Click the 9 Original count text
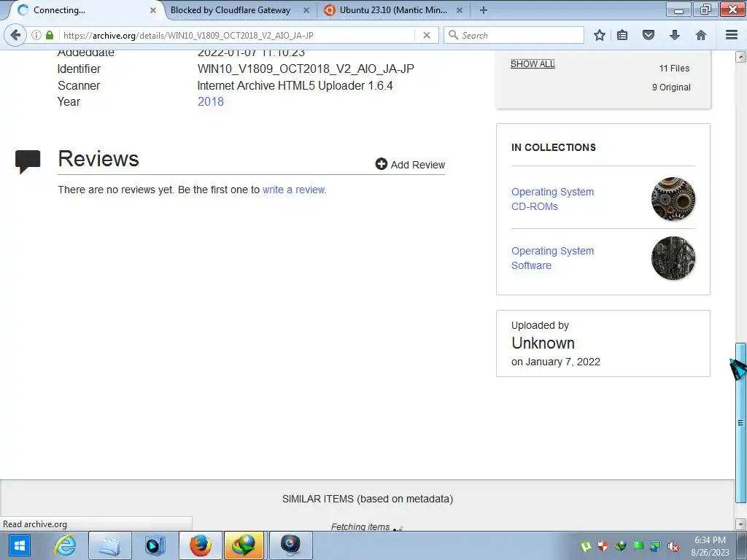 [x=671, y=87]
